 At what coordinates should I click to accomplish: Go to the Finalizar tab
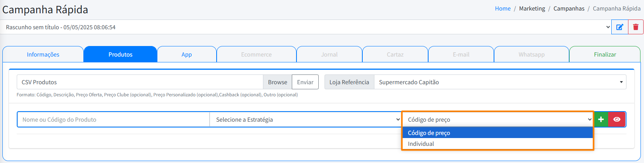605,55
